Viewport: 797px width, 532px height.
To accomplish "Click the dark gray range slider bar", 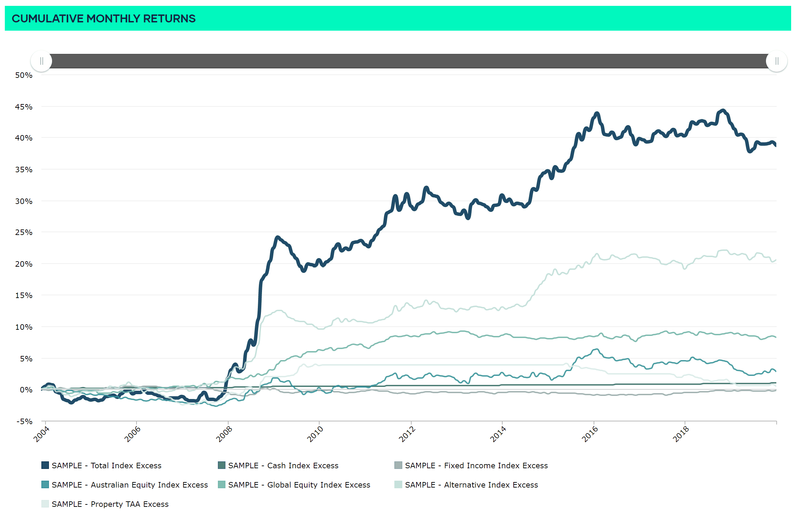I will pyautogui.click(x=409, y=61).
